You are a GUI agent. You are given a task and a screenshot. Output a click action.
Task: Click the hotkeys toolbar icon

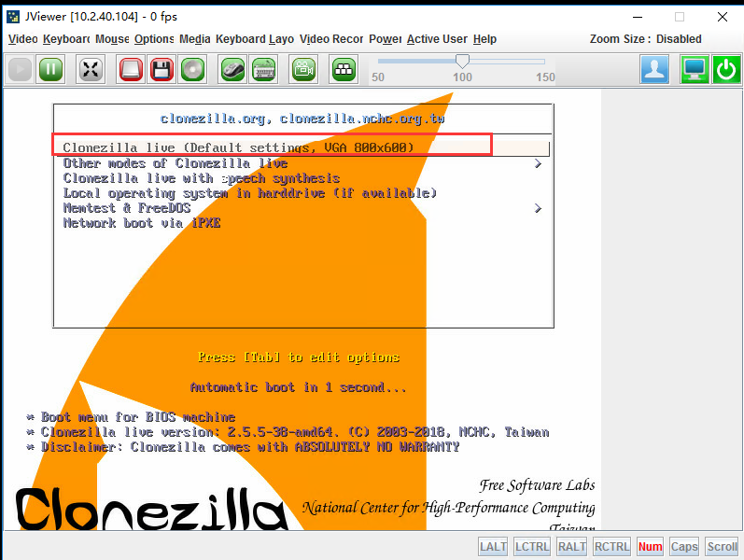point(344,69)
